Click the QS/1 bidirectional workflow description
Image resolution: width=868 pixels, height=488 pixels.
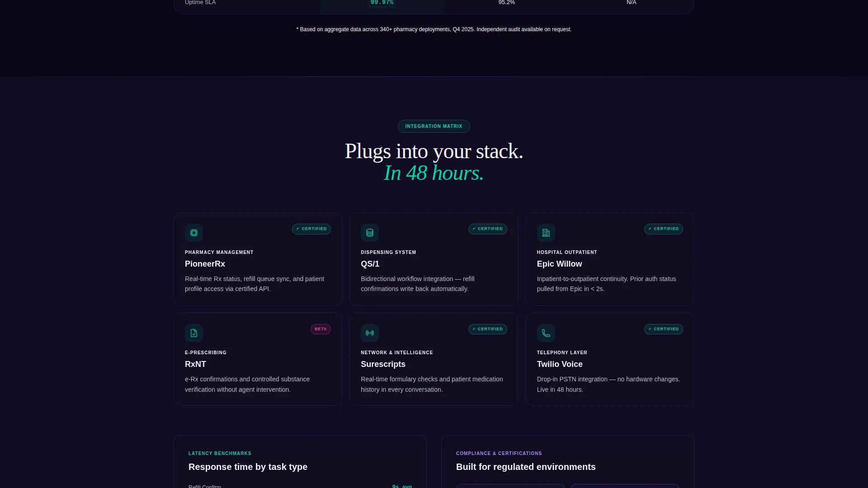point(418,284)
